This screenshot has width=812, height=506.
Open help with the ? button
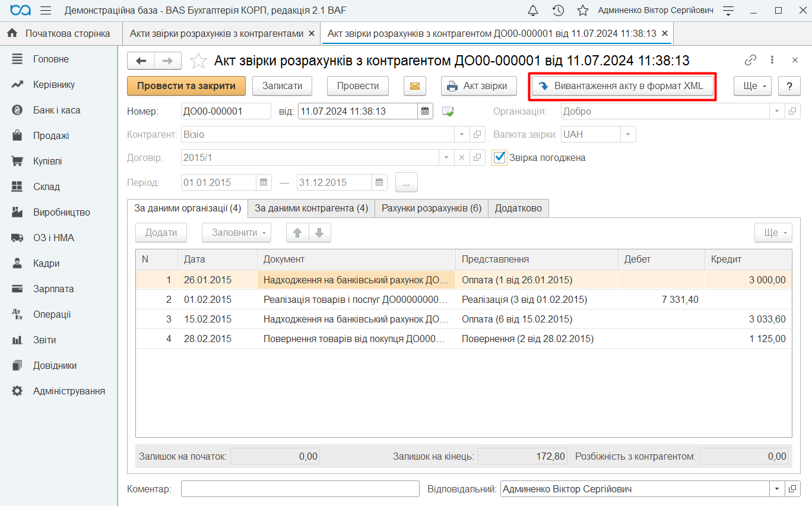[789, 86]
